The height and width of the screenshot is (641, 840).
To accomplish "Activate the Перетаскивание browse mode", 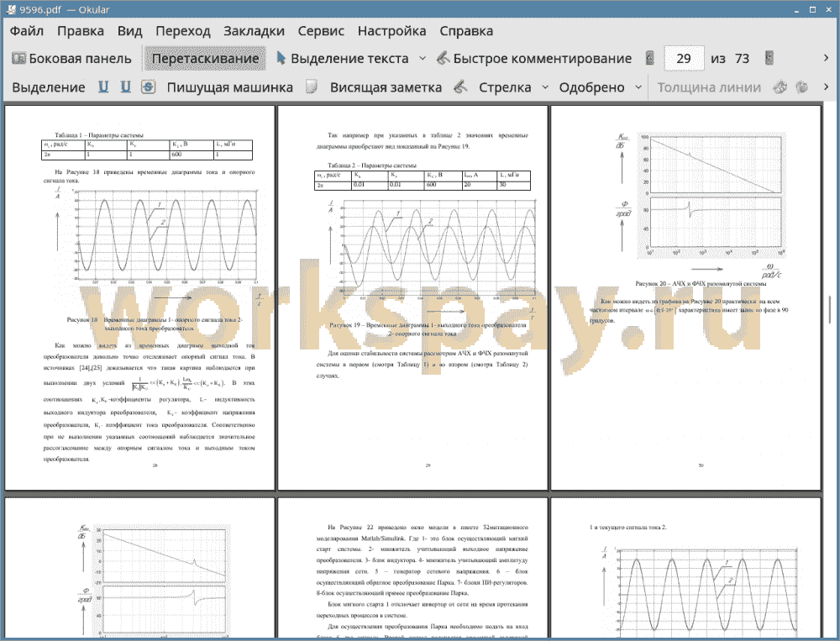I will click(205, 59).
